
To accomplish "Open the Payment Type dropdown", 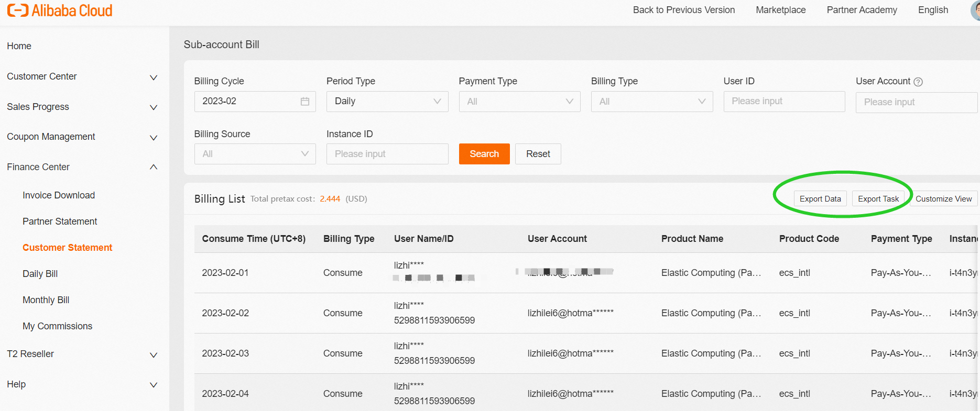I will click(519, 101).
